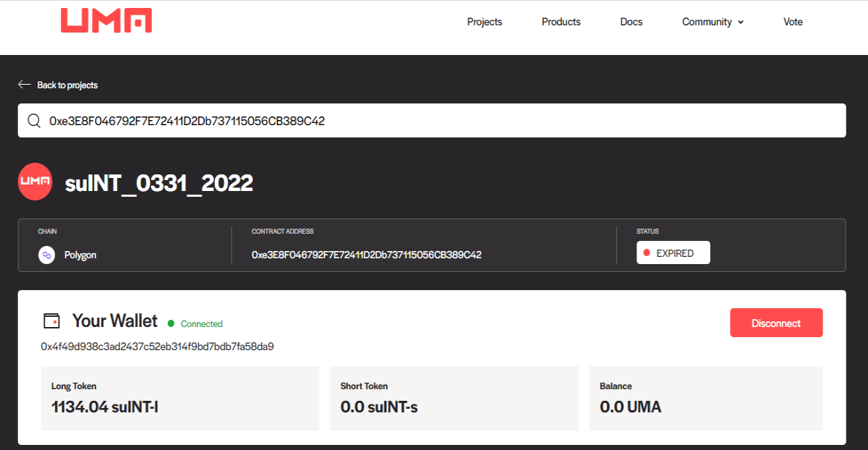This screenshot has width=868, height=450.
Task: Click the red expired status dot
Action: [647, 253]
